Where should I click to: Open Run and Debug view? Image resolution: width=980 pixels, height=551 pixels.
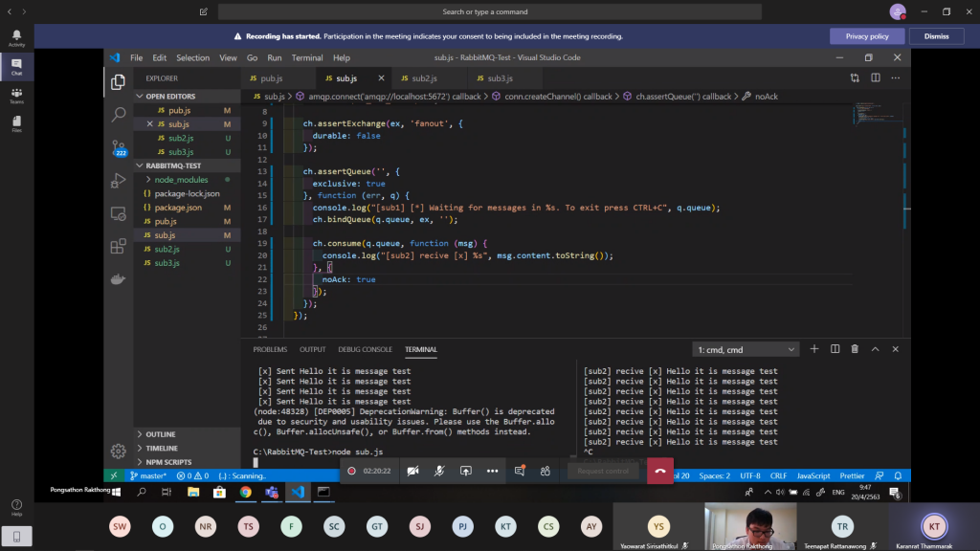click(119, 180)
